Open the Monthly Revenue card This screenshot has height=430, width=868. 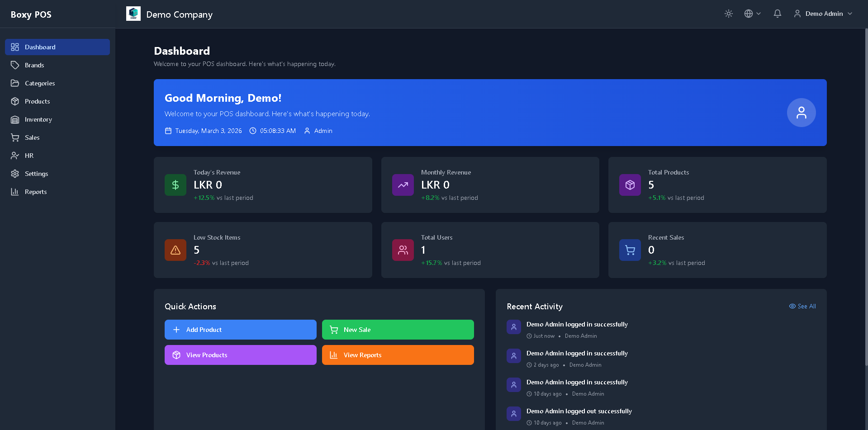[x=490, y=185]
